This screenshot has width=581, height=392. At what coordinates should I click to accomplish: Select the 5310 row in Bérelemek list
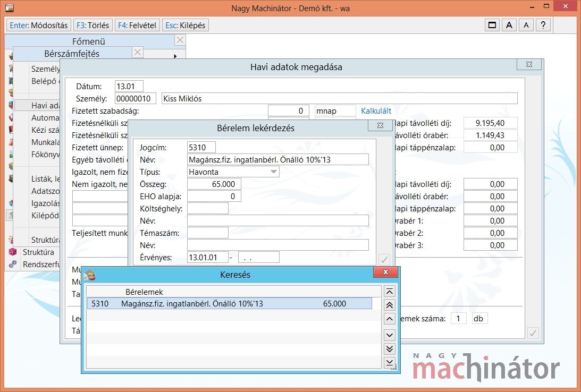[229, 304]
